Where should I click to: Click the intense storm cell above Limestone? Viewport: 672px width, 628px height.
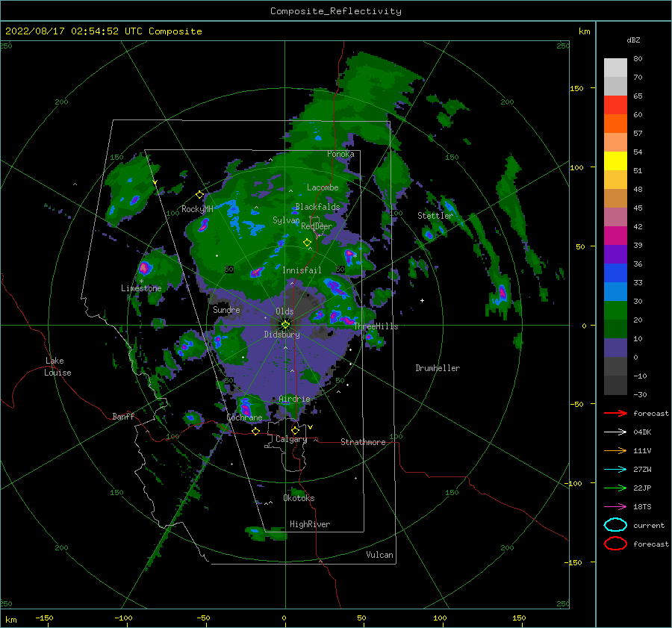coord(145,268)
